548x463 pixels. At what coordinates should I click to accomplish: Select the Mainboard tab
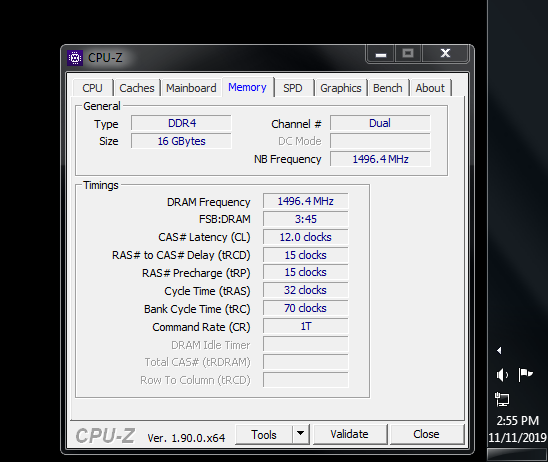point(191,88)
